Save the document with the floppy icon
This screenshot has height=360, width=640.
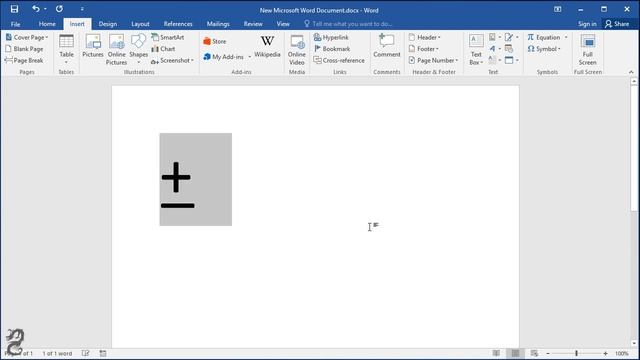point(14,9)
